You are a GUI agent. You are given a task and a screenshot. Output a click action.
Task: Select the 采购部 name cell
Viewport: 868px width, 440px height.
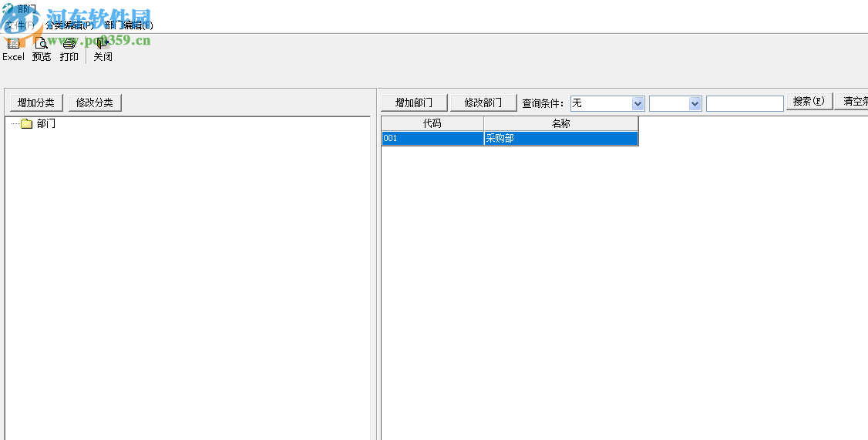pos(560,139)
